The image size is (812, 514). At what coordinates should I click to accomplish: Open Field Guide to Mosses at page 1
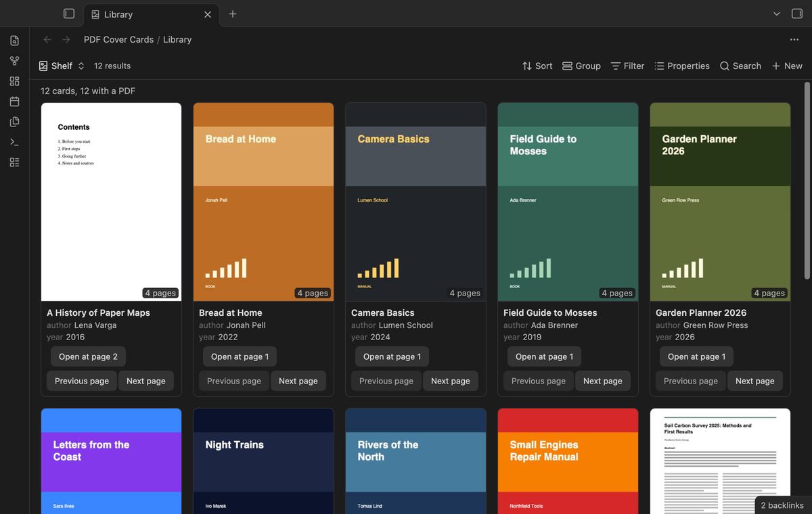pos(544,356)
